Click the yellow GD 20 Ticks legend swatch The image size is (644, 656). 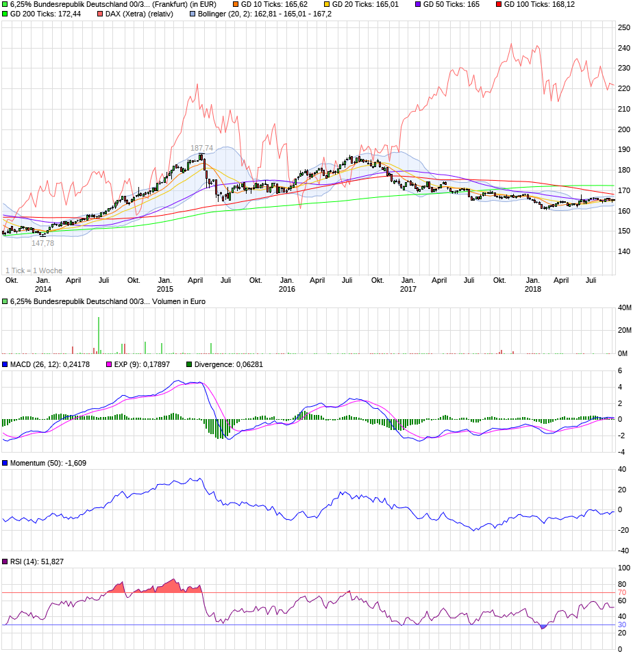click(327, 5)
